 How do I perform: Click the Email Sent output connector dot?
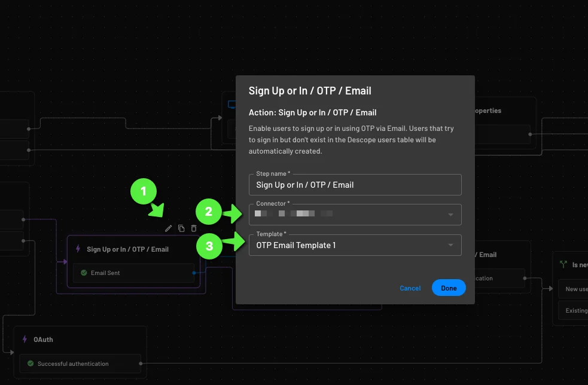tap(194, 273)
